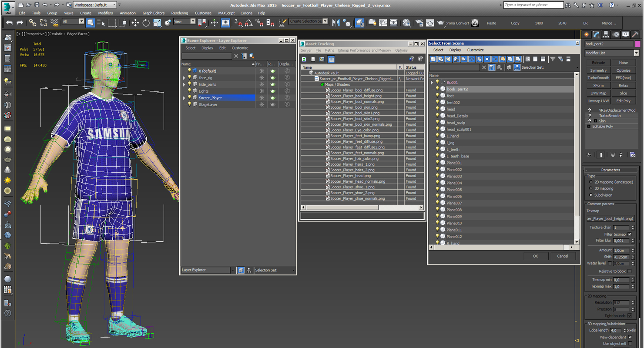The image size is (644, 348).
Task: Open the selection filter All dropdown
Action: 73,21
